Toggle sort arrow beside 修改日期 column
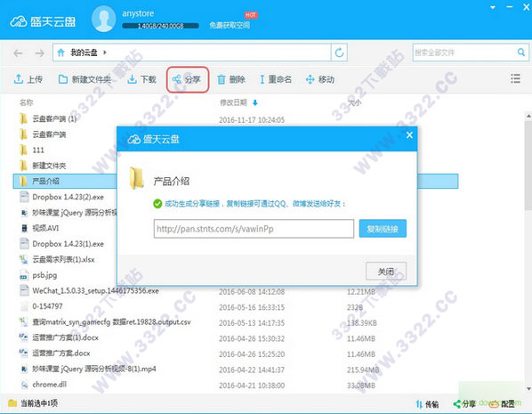 pos(255,102)
